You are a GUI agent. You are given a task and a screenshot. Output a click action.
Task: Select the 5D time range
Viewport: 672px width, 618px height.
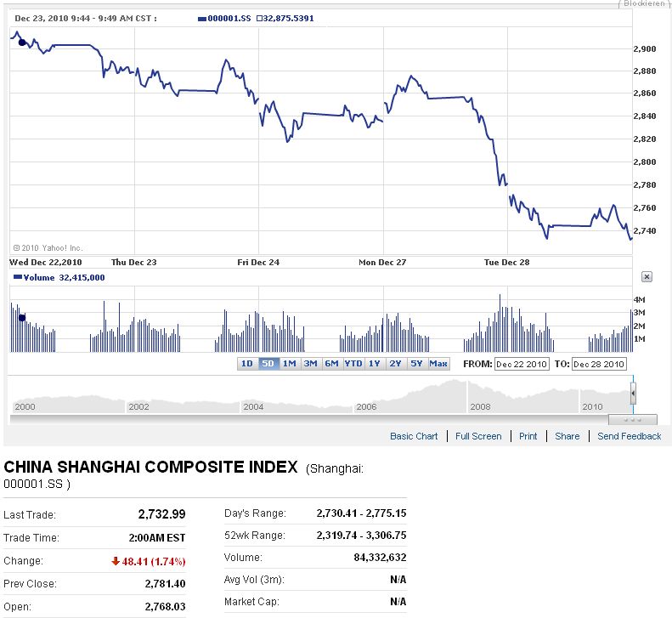point(268,364)
